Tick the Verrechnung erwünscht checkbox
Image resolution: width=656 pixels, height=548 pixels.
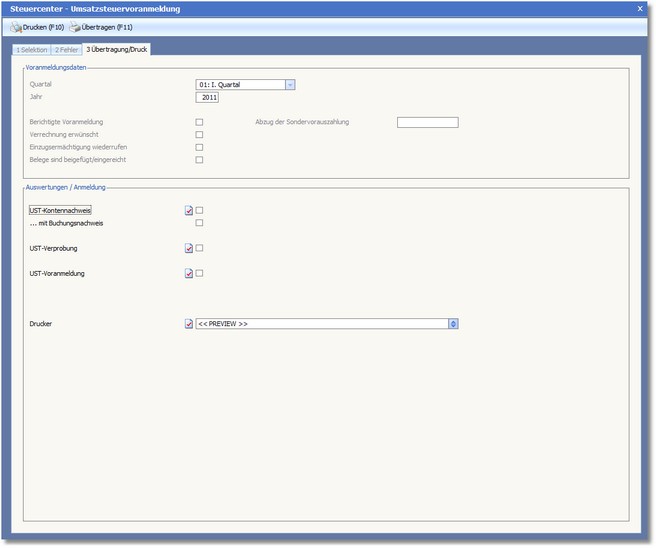[200, 135]
